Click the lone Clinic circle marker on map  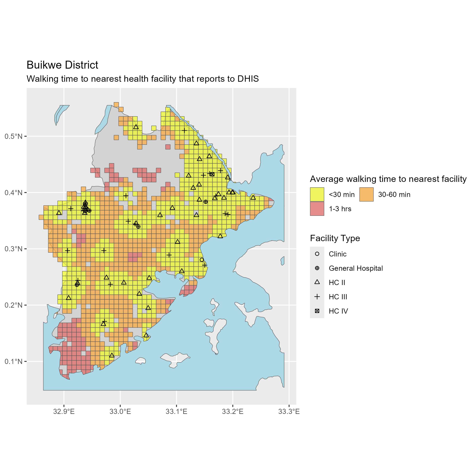[202, 260]
